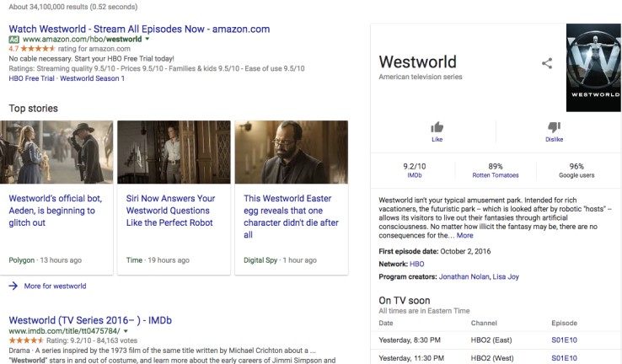622x364 pixels.
Task: Select the S01E10 episode for HBO2 East
Action: tap(564, 340)
